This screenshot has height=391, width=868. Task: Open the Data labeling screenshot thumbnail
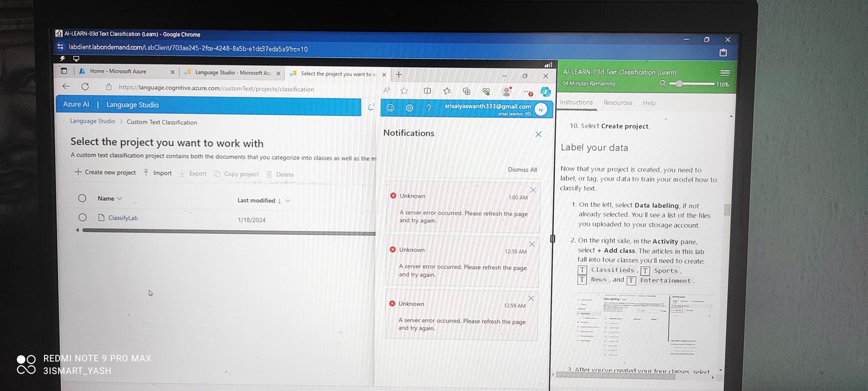pyautogui.click(x=644, y=325)
